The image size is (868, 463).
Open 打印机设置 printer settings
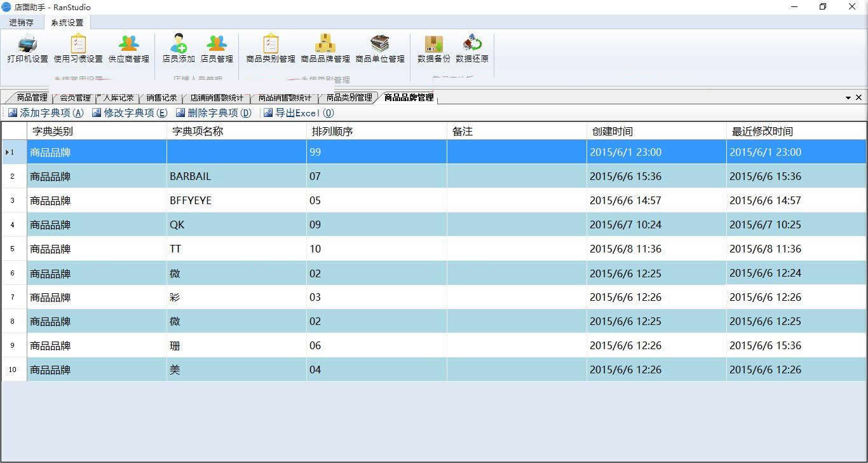coord(27,49)
